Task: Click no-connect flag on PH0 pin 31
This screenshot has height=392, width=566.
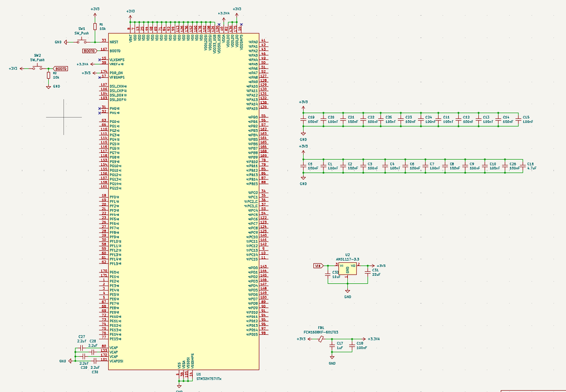Action: coord(99,108)
